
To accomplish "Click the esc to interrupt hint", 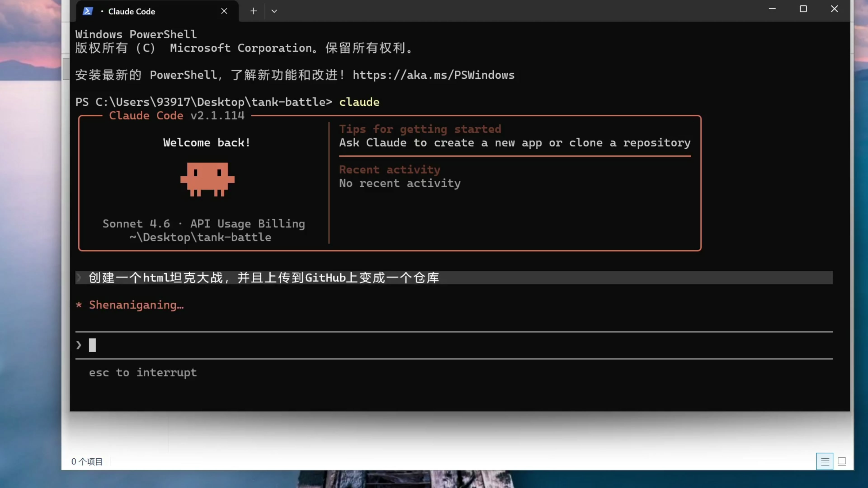I will tap(143, 373).
